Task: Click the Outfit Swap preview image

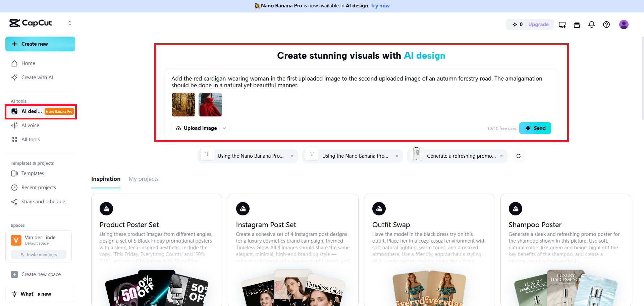Action: (429, 289)
